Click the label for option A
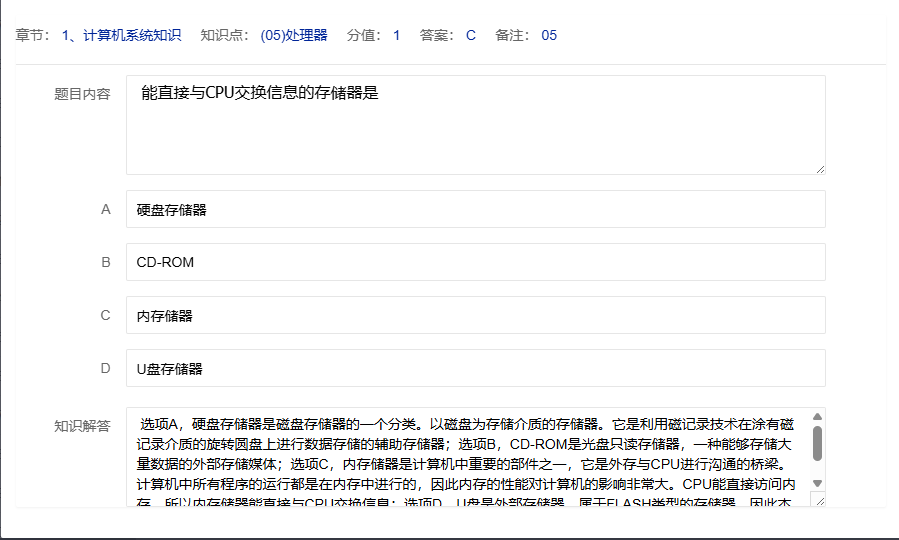 tap(105, 210)
